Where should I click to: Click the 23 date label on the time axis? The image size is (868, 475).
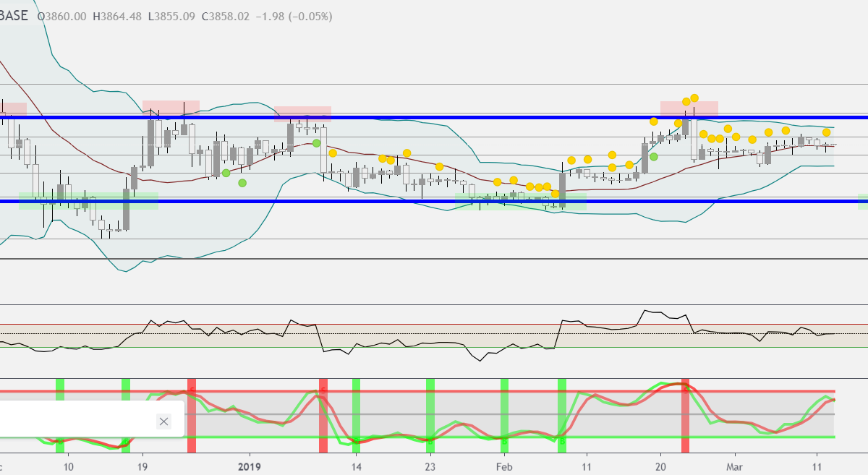tap(430, 466)
